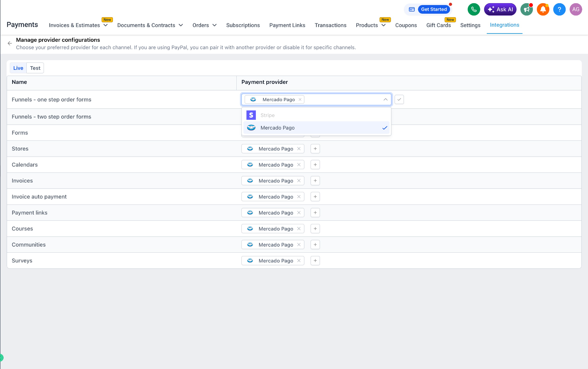Open the Coupons tab

pyautogui.click(x=406, y=25)
